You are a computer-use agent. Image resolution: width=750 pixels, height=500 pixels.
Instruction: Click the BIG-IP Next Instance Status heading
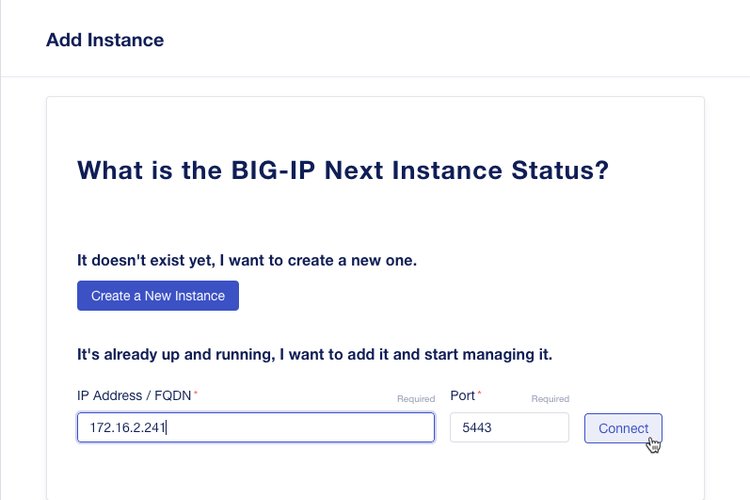click(x=343, y=170)
